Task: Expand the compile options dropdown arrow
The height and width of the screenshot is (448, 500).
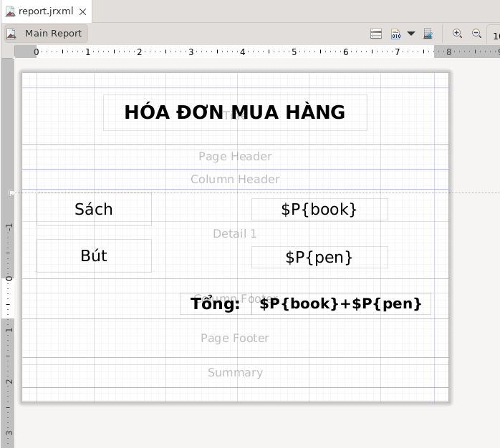Action: (410, 34)
